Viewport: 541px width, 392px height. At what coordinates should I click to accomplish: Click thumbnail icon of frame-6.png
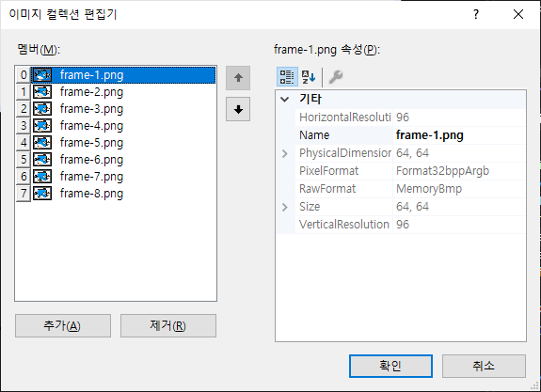42,159
